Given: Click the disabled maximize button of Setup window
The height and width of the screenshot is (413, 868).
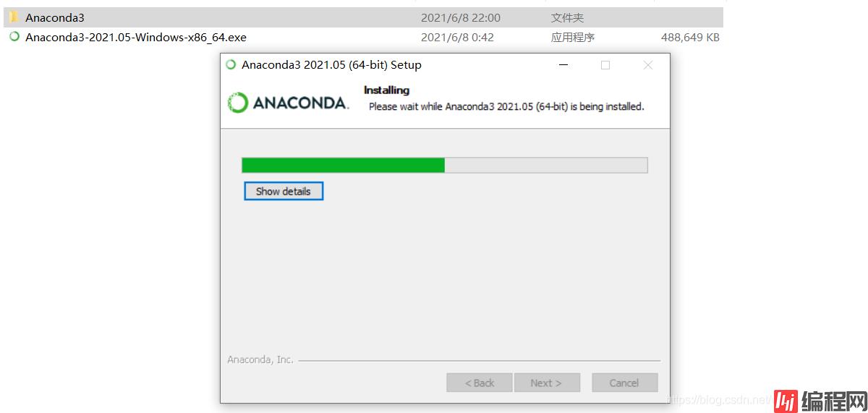Looking at the screenshot, I should point(605,65).
